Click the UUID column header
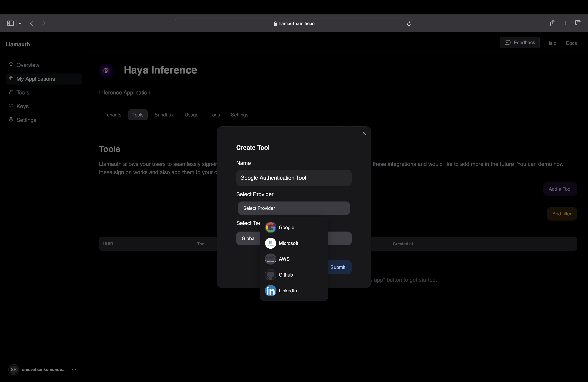The width and height of the screenshot is (588, 382). [x=108, y=244]
